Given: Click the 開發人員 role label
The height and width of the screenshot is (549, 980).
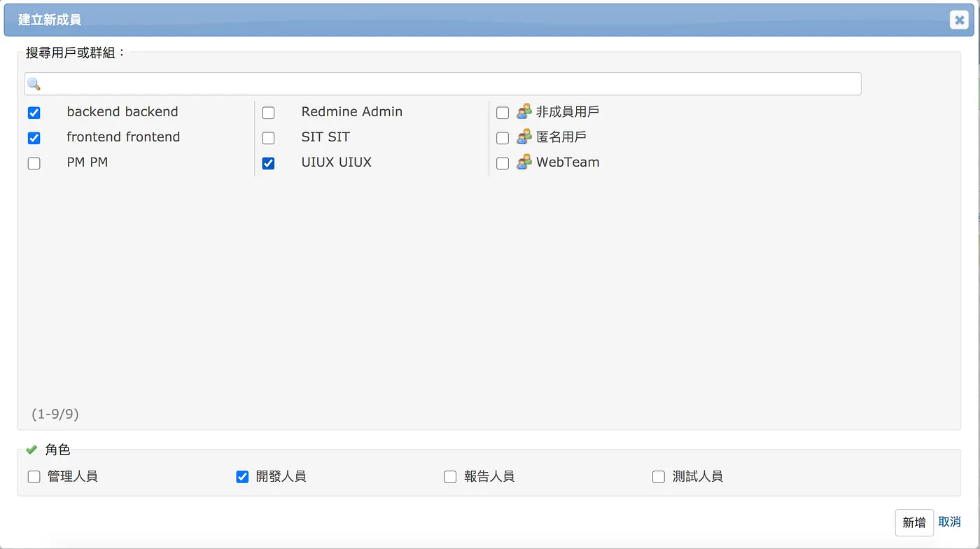Looking at the screenshot, I should [x=281, y=476].
